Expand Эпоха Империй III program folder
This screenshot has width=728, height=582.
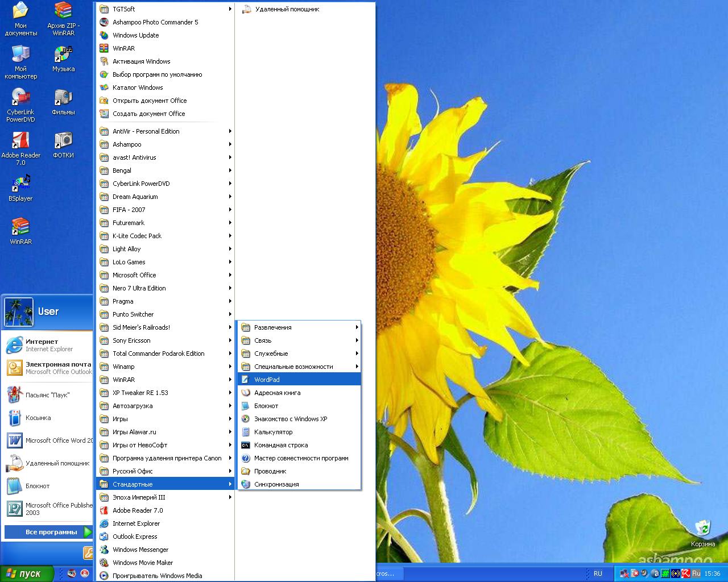pos(166,497)
